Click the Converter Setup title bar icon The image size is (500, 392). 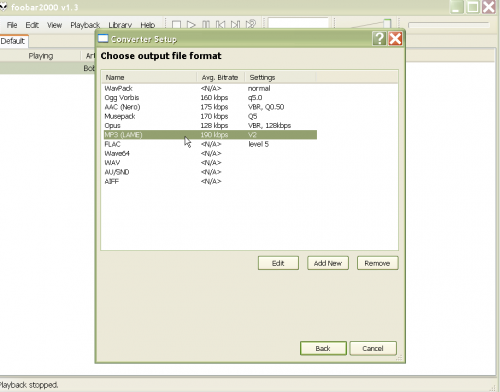pyautogui.click(x=103, y=39)
